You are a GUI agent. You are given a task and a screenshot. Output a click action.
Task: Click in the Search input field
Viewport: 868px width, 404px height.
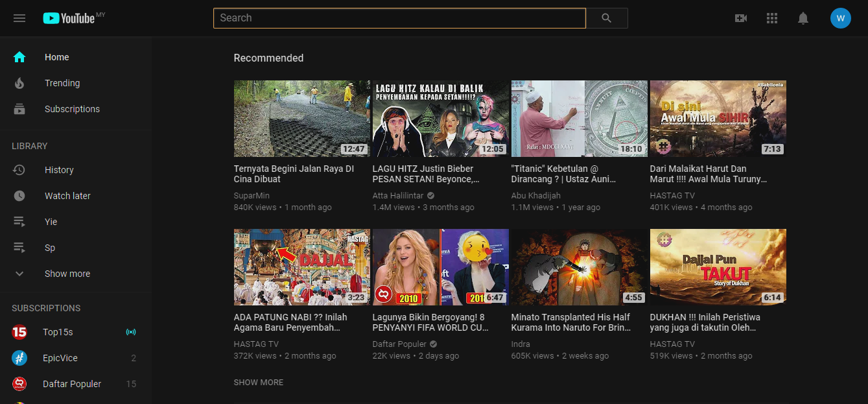[x=399, y=18]
